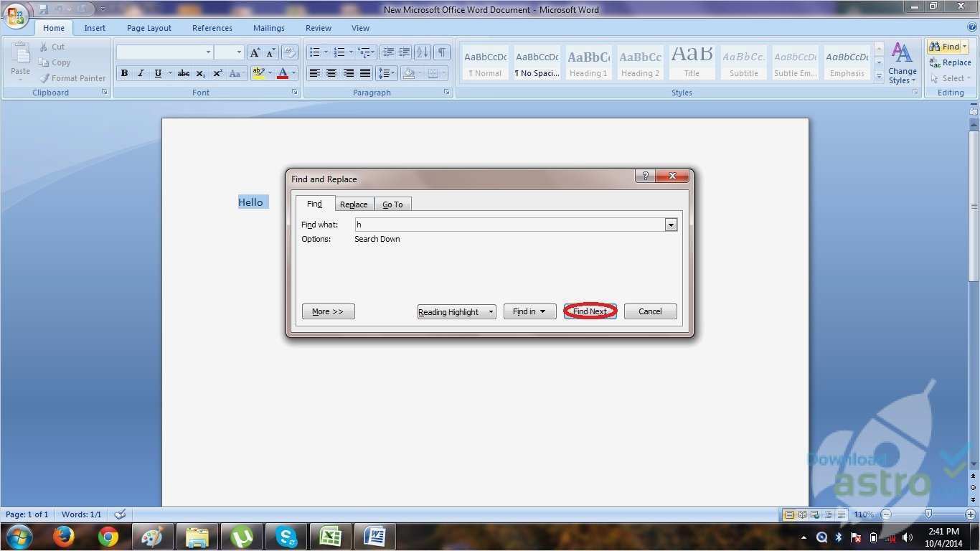Image resolution: width=980 pixels, height=551 pixels.
Task: Open the Font name combo box
Action: click(x=165, y=52)
